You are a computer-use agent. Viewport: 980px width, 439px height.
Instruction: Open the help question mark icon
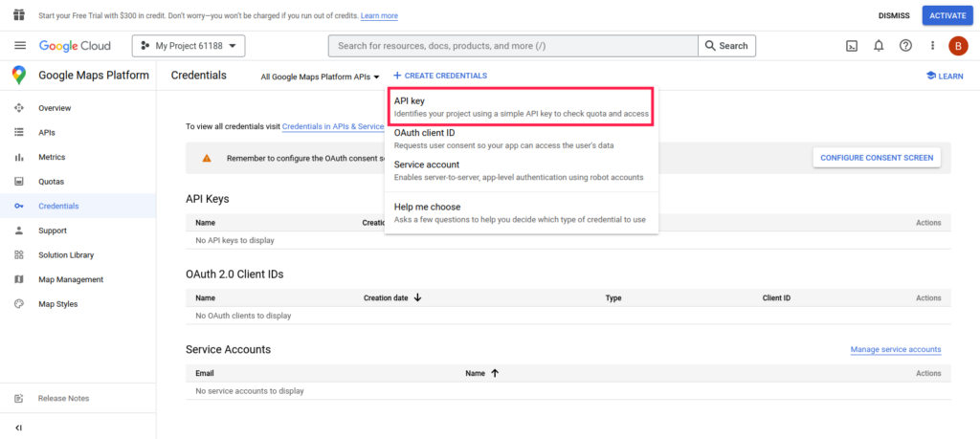[x=905, y=46]
